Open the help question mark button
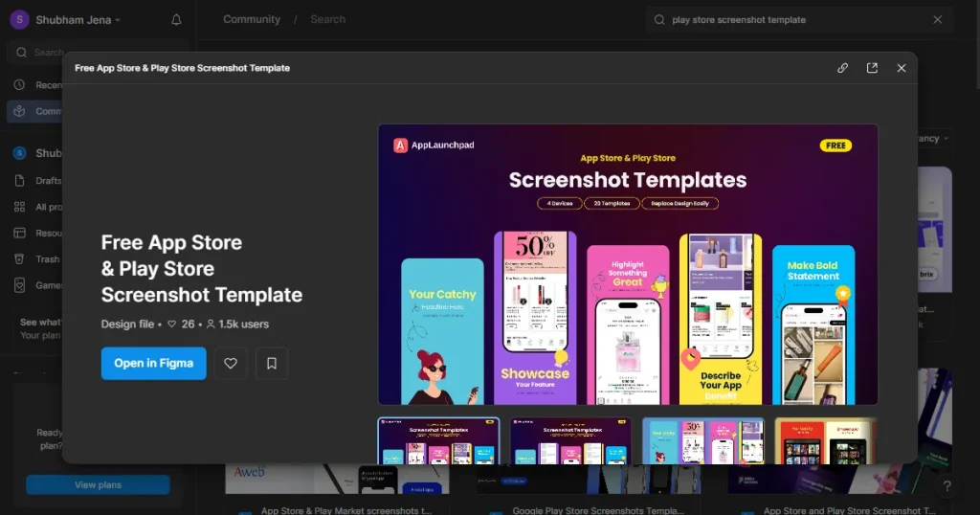The width and height of the screenshot is (980, 515). 947,486
